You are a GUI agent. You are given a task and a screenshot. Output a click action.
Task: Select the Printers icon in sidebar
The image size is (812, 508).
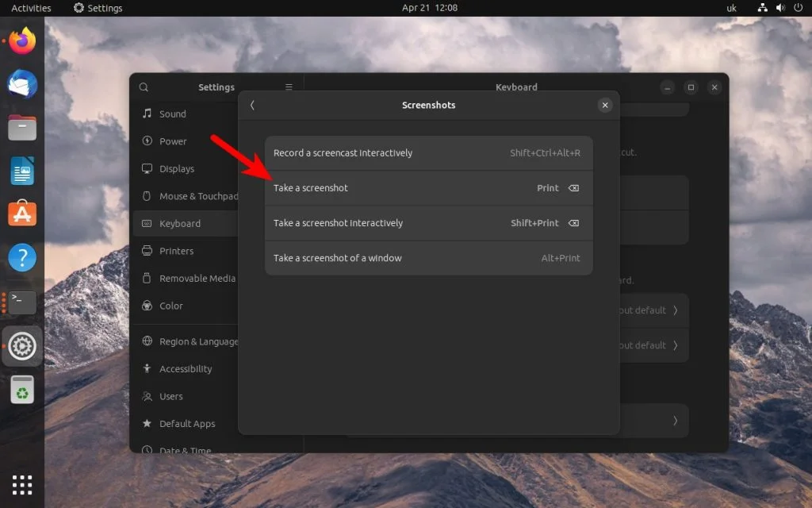click(x=146, y=251)
